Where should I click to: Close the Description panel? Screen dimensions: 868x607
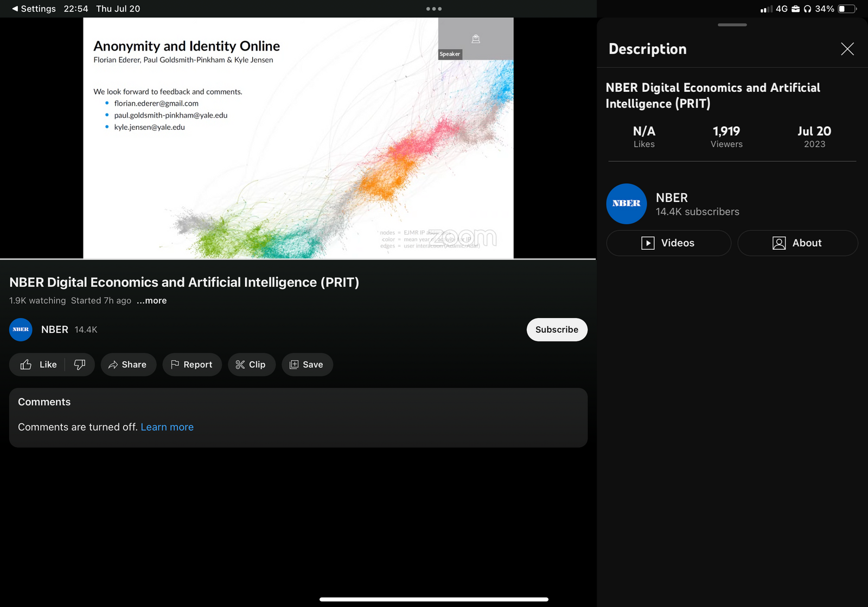pyautogui.click(x=847, y=49)
